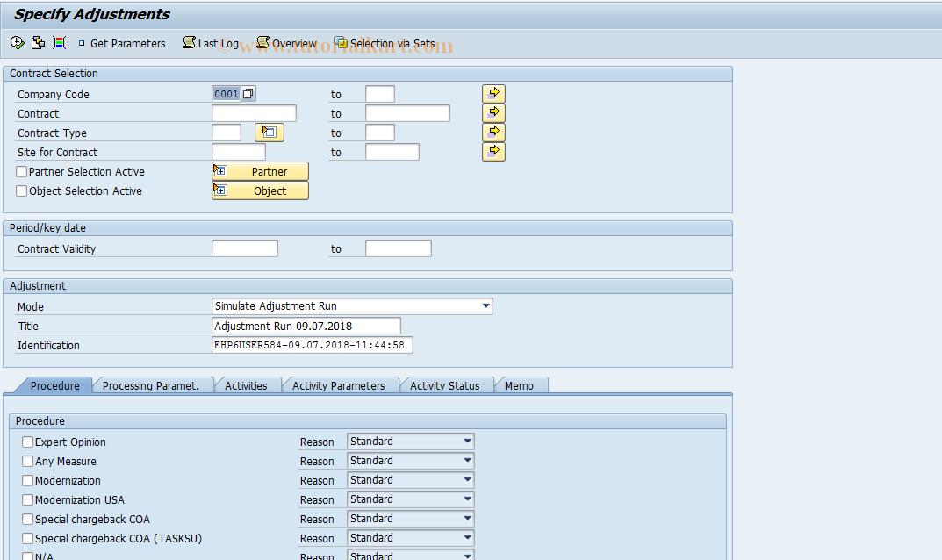
Task: Open Reason dropdown for N/A row
Action: click(x=467, y=556)
